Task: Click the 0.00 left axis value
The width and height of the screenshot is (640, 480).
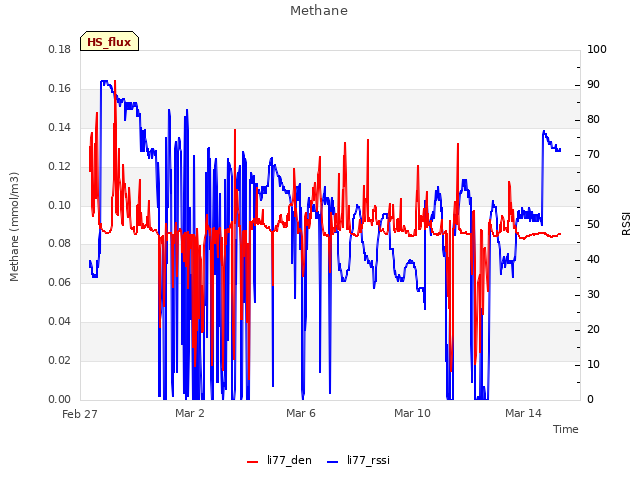Action: (x=60, y=399)
